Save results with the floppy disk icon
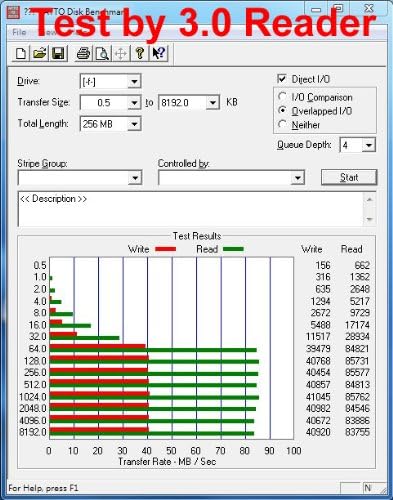Viewport: 393px width, 500px height. [x=58, y=53]
